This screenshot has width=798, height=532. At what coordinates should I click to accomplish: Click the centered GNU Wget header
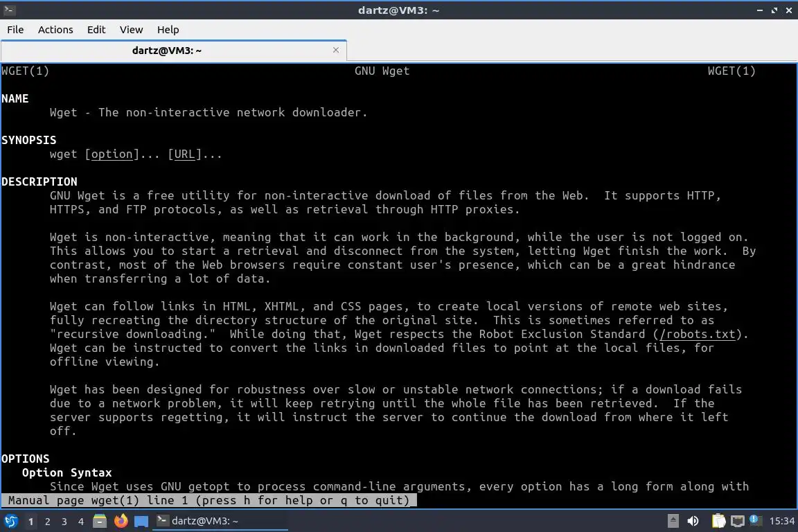click(382, 71)
